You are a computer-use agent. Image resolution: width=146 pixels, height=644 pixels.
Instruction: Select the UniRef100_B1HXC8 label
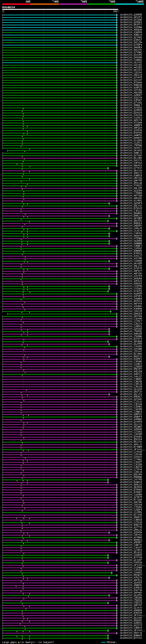131,113
